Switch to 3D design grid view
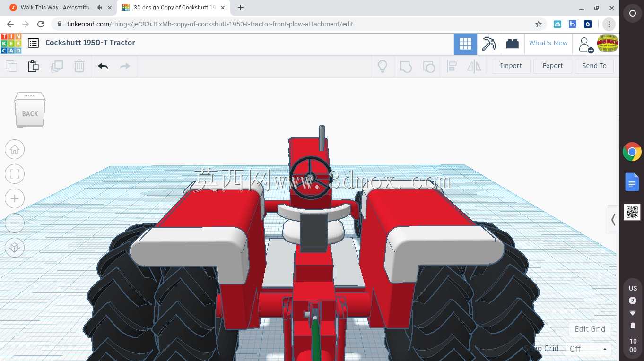 465,44
